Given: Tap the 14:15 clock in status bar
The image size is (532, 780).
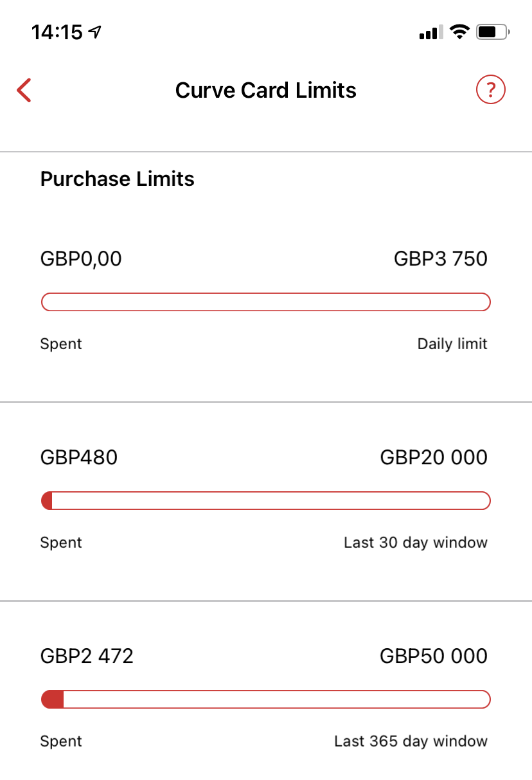Looking at the screenshot, I should point(57,32).
